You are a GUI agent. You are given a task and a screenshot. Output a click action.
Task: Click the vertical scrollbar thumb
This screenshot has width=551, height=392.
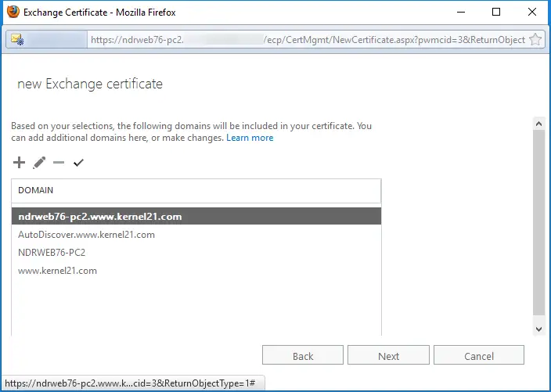click(538, 223)
